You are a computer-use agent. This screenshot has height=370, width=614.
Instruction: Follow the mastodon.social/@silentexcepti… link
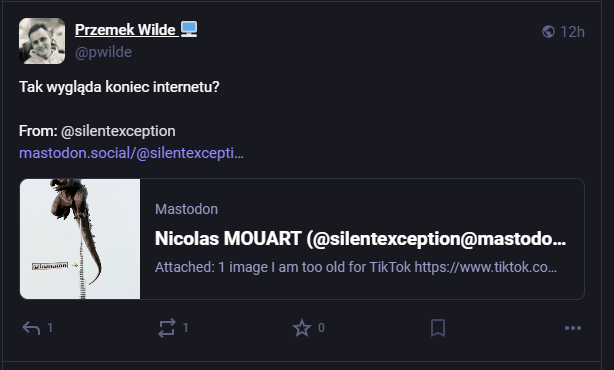(x=131, y=153)
